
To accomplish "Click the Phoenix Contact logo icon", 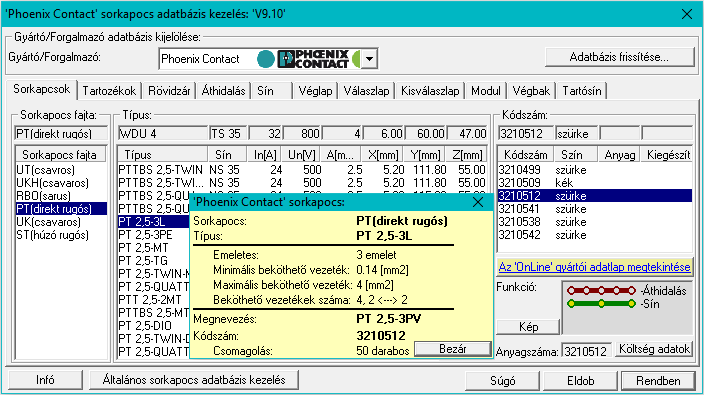I will click(x=313, y=59).
